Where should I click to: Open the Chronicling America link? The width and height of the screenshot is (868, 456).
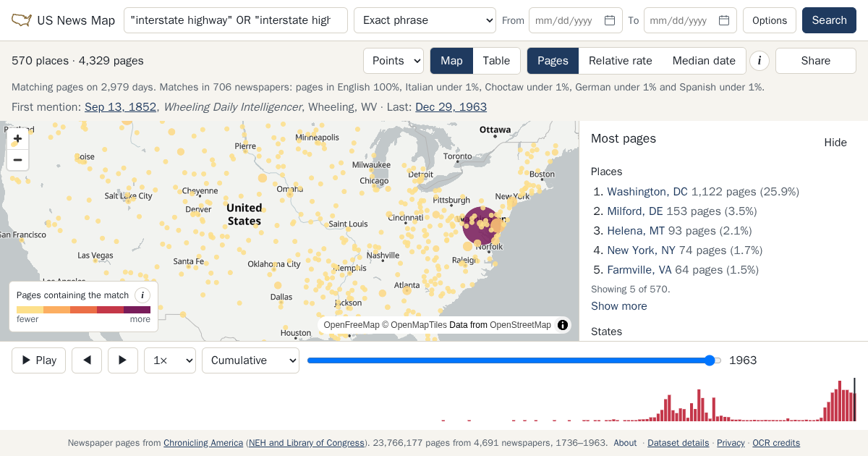pos(203,443)
